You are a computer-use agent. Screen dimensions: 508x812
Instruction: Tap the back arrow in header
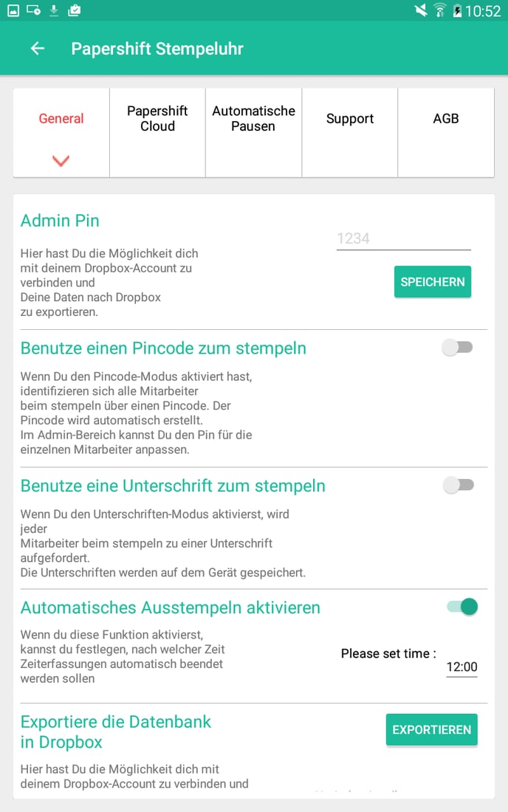click(x=37, y=49)
